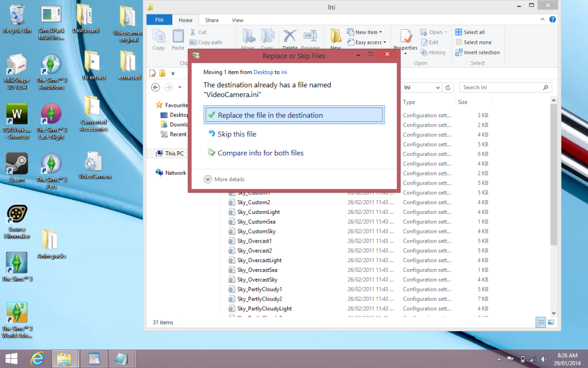The width and height of the screenshot is (588, 368).
Task: Click the Refresh button by address bar
Action: point(448,87)
